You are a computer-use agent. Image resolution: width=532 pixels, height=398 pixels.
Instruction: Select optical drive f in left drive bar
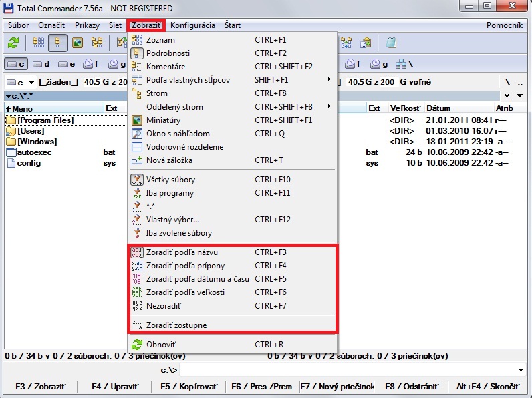(x=91, y=63)
